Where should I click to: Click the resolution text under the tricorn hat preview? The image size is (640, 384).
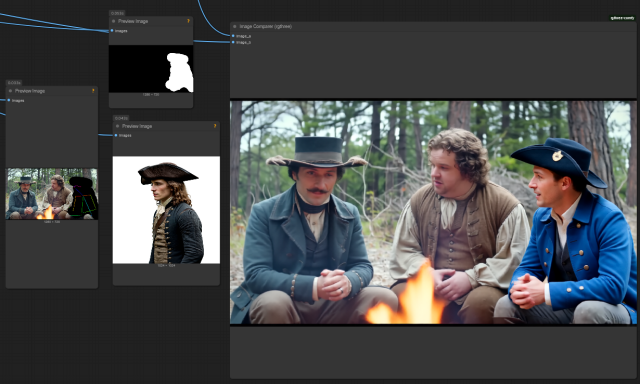click(166, 266)
